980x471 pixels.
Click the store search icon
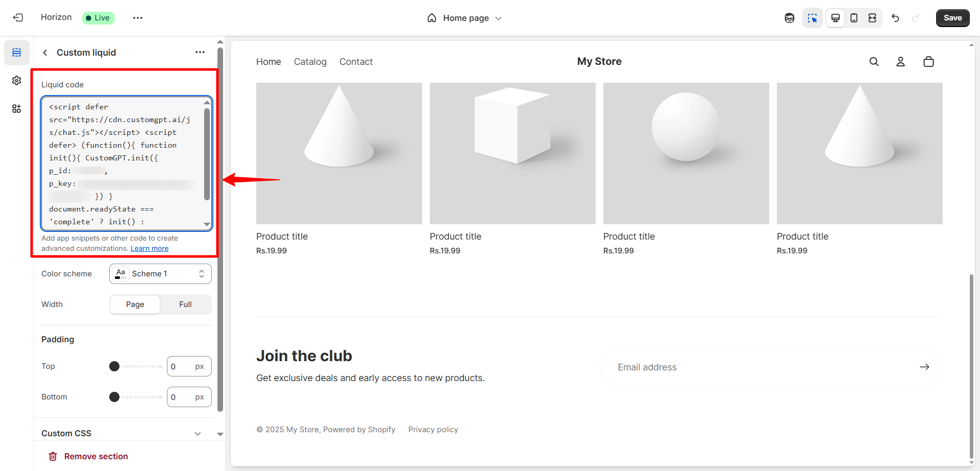tap(874, 62)
